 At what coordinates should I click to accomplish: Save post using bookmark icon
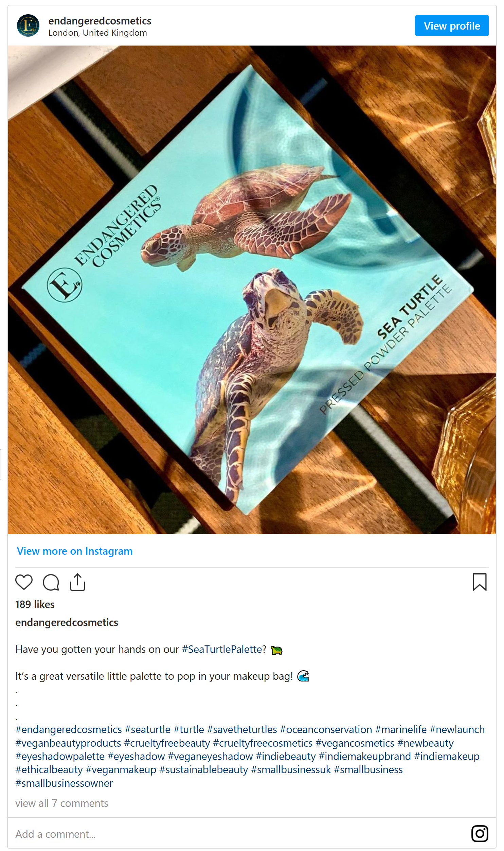(480, 582)
